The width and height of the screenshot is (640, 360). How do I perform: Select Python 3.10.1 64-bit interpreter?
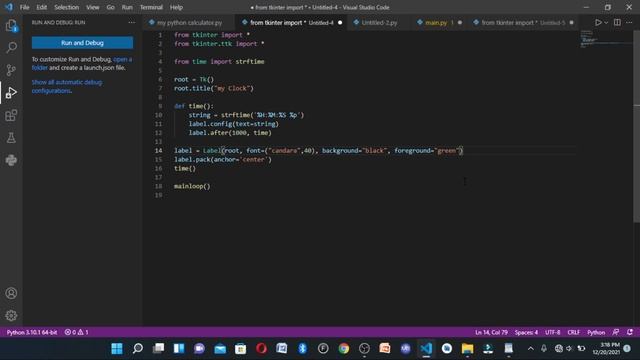pyautogui.click(x=32, y=332)
